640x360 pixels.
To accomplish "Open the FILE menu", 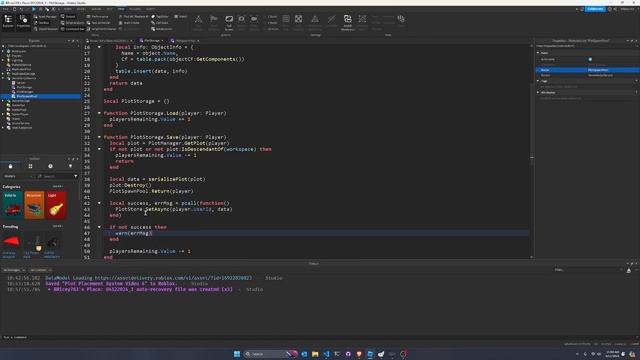I will 6,9.
